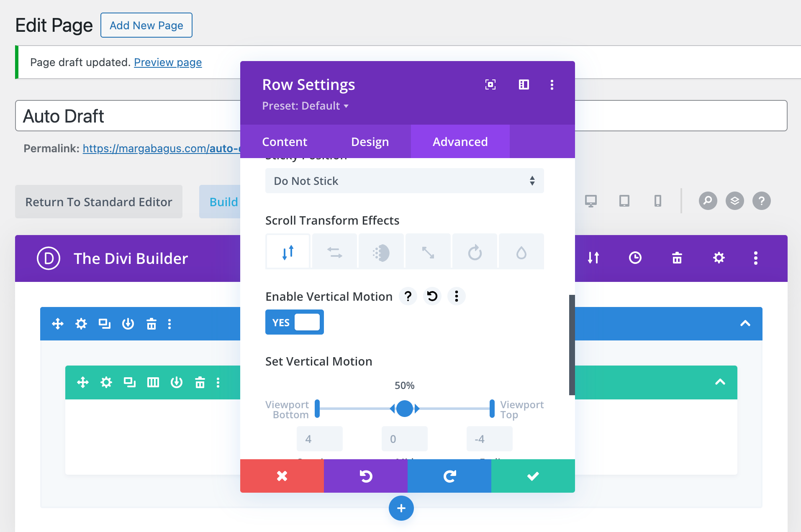Open row settings gear on green bar
The width and height of the screenshot is (801, 532).
(106, 382)
